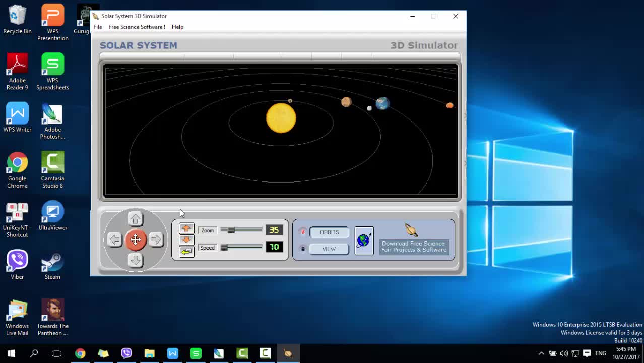Click the Speed slider handle
The image size is (644, 363).
tap(224, 247)
